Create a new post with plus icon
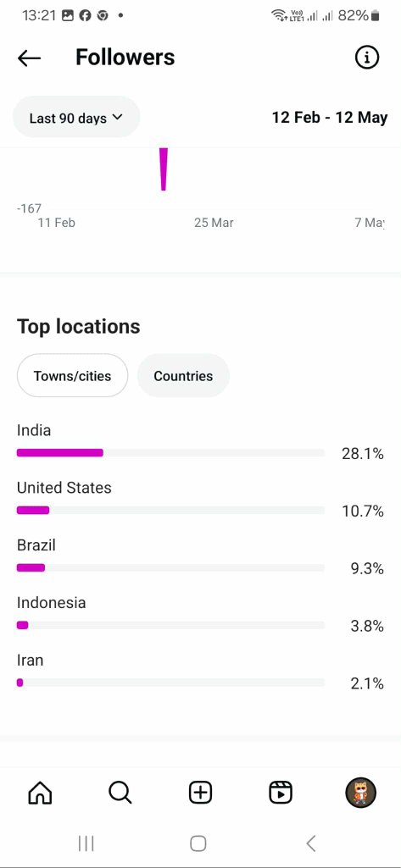 (200, 792)
